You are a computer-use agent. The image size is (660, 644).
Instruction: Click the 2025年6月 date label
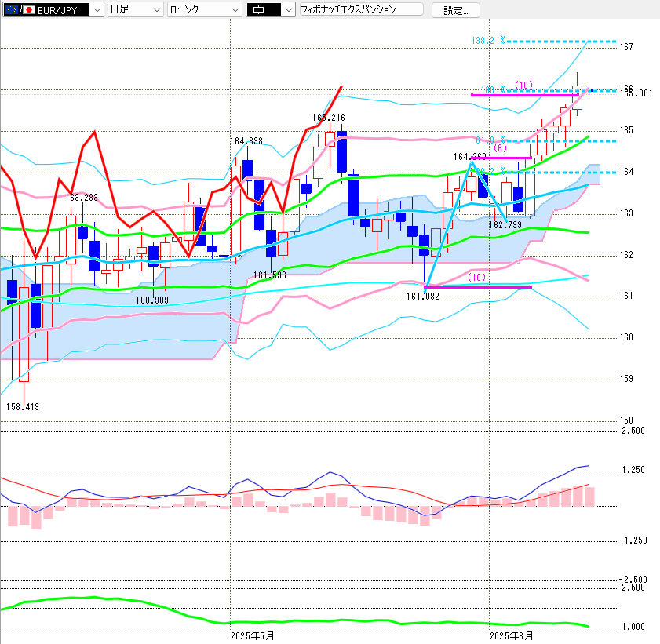512,635
